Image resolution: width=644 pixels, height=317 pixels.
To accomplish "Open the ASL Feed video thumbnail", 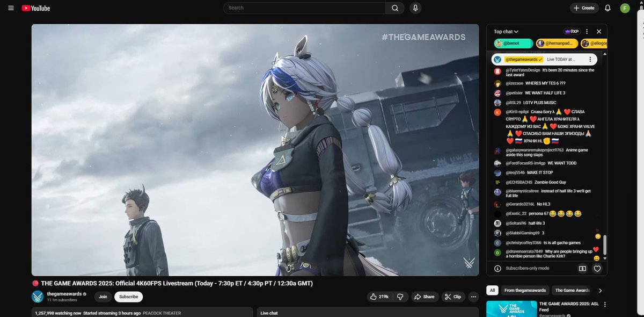I will [x=511, y=309].
